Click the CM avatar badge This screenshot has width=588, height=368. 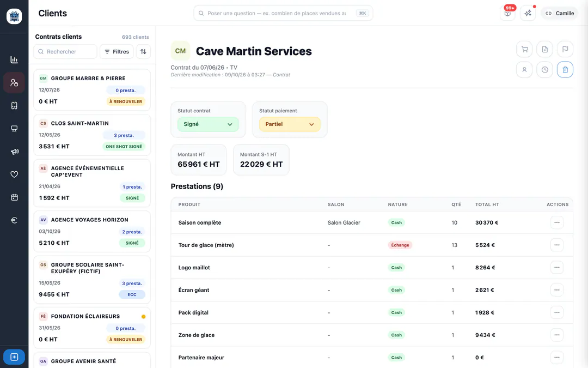[180, 51]
